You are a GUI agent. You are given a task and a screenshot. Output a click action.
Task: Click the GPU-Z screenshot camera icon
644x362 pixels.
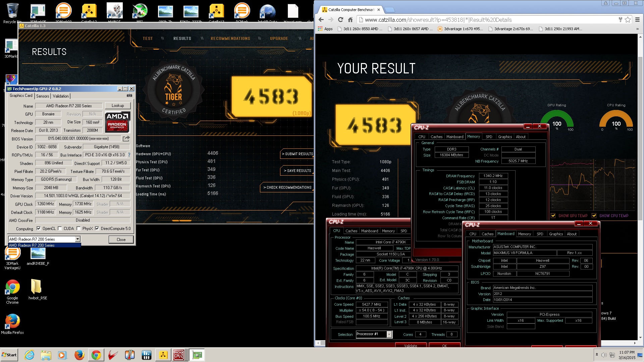129,96
